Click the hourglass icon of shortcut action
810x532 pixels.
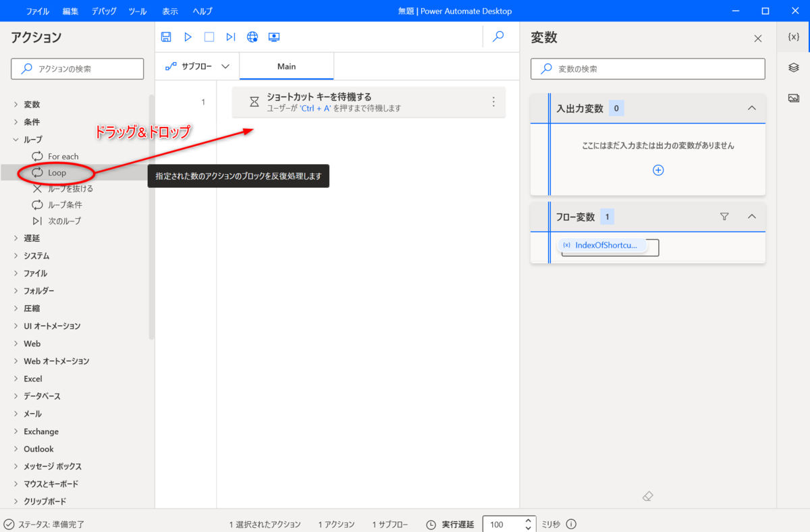(x=254, y=102)
